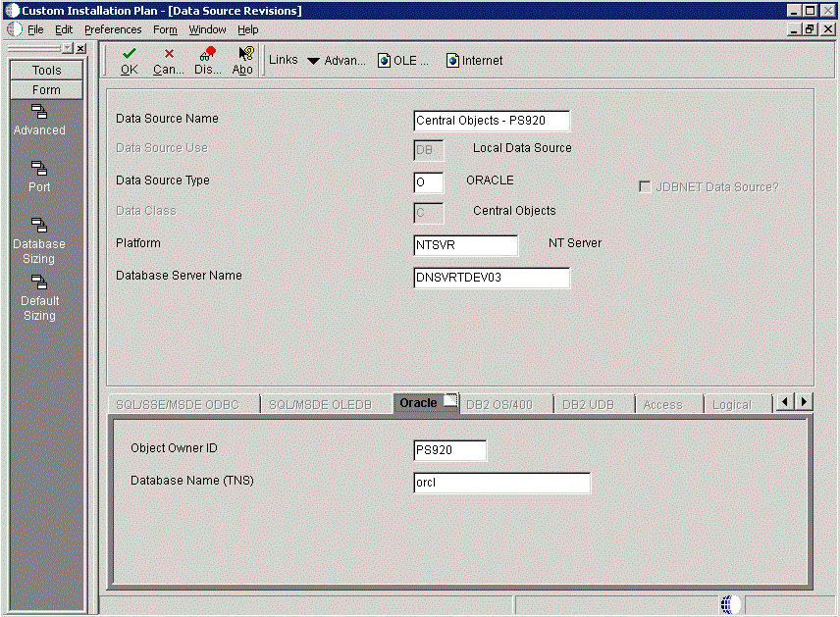Click the right tab scroll arrow
The height and width of the screenshot is (617, 840).
(x=804, y=402)
